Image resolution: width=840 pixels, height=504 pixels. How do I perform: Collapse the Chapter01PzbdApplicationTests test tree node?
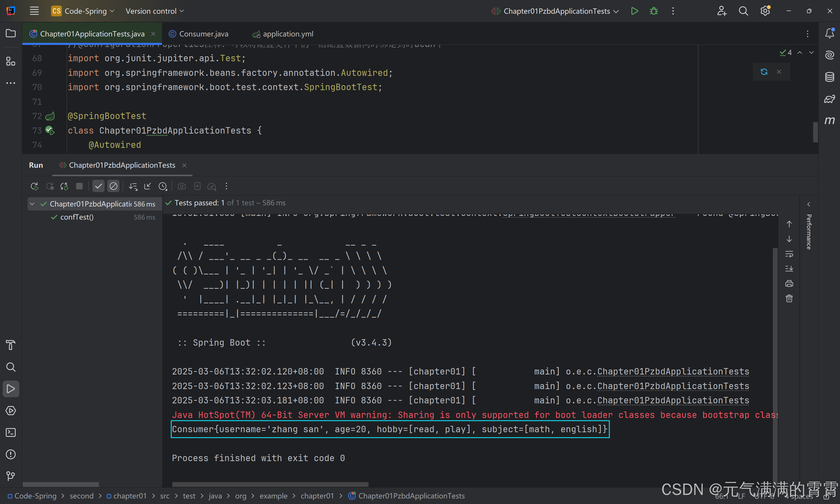coord(32,204)
